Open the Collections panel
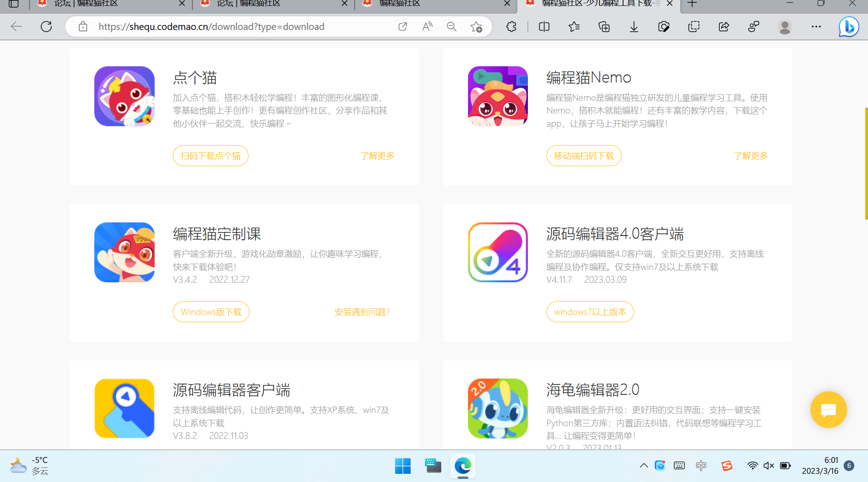 pos(604,27)
